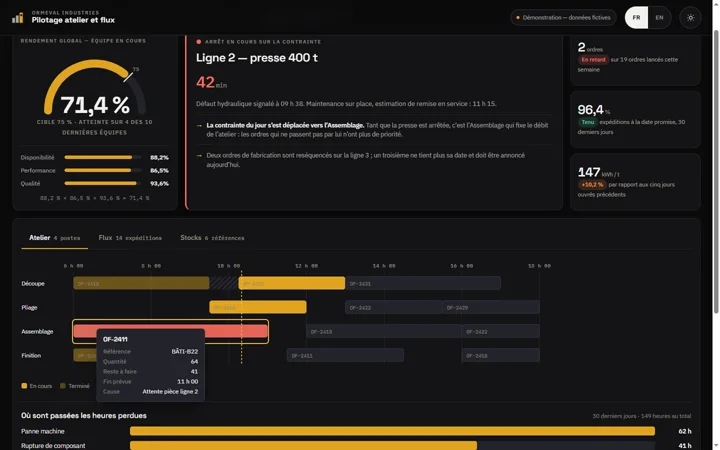Click the Qualité 93,6% progress bar

[103, 183]
